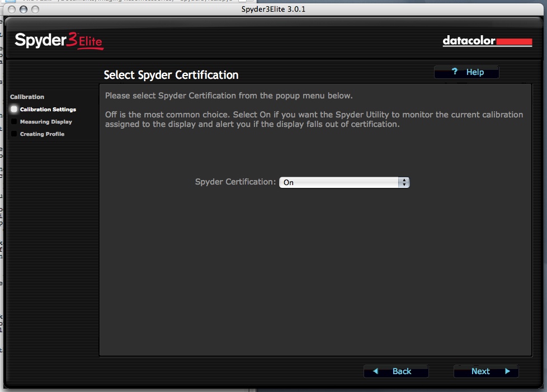The height and width of the screenshot is (392, 547).
Task: Click the Creating Profile step indicator
Action: pyautogui.click(x=14, y=134)
